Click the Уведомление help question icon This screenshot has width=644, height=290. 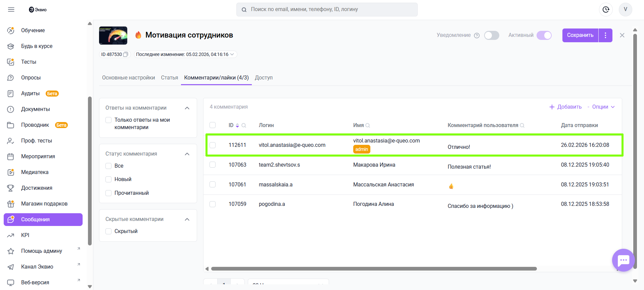click(476, 36)
